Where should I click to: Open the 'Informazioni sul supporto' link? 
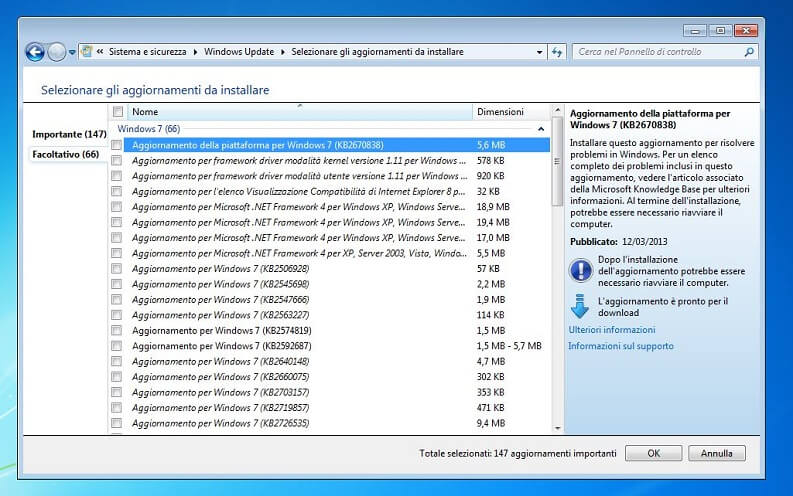click(621, 346)
